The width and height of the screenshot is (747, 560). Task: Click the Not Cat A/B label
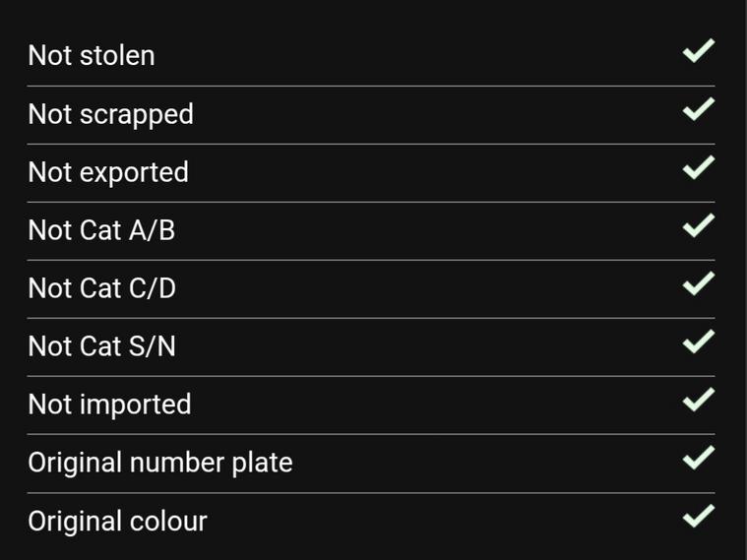coord(101,230)
